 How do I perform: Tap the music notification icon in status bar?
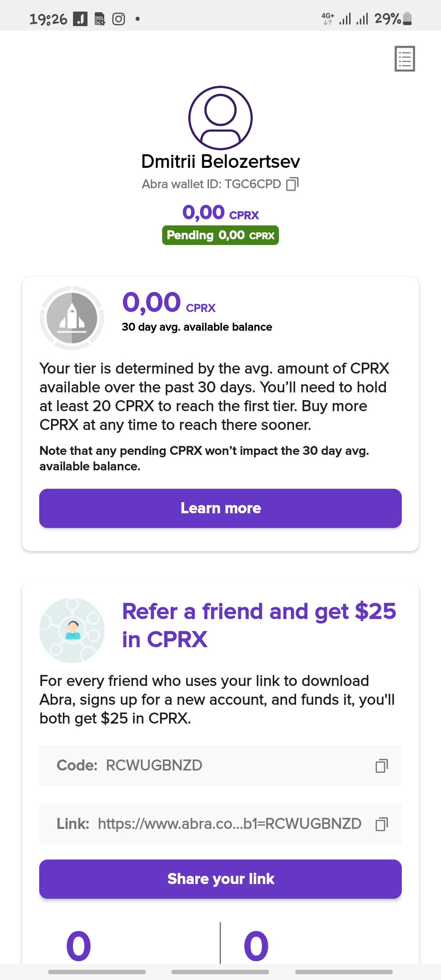pos(80,19)
